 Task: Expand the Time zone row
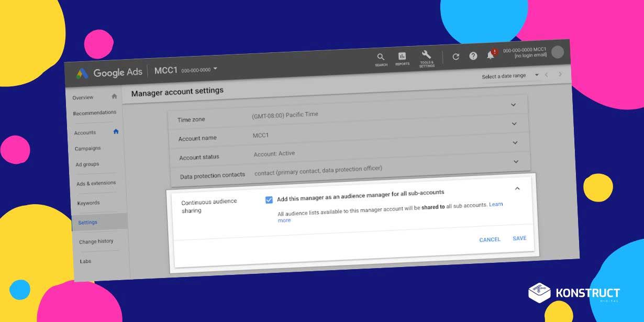pyautogui.click(x=513, y=105)
